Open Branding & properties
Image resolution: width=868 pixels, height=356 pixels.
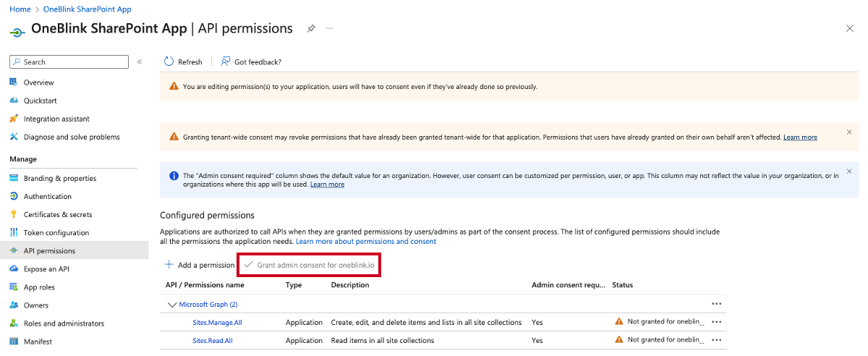pos(59,178)
